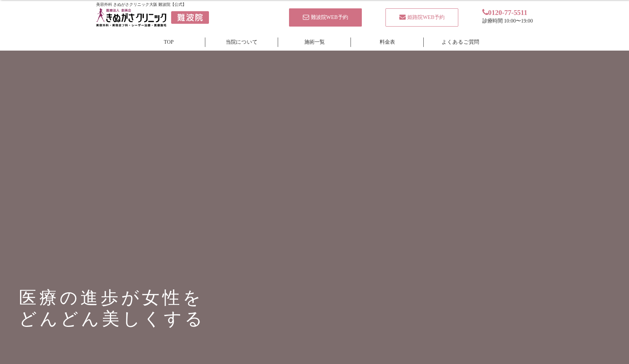This screenshot has height=364, width=629.
Task: Open the 施術一覧 navigation entry
Action: 314,42
